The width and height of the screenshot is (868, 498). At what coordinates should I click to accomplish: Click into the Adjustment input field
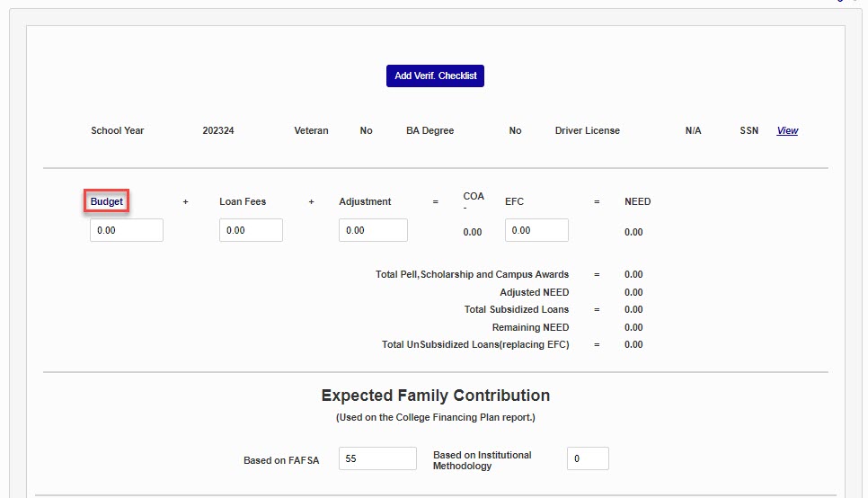373,230
